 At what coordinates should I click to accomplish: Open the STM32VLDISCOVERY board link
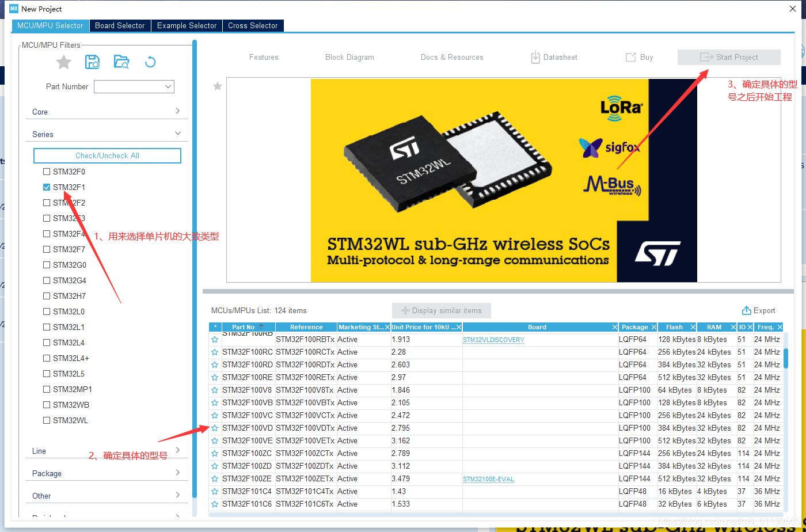pyautogui.click(x=493, y=340)
